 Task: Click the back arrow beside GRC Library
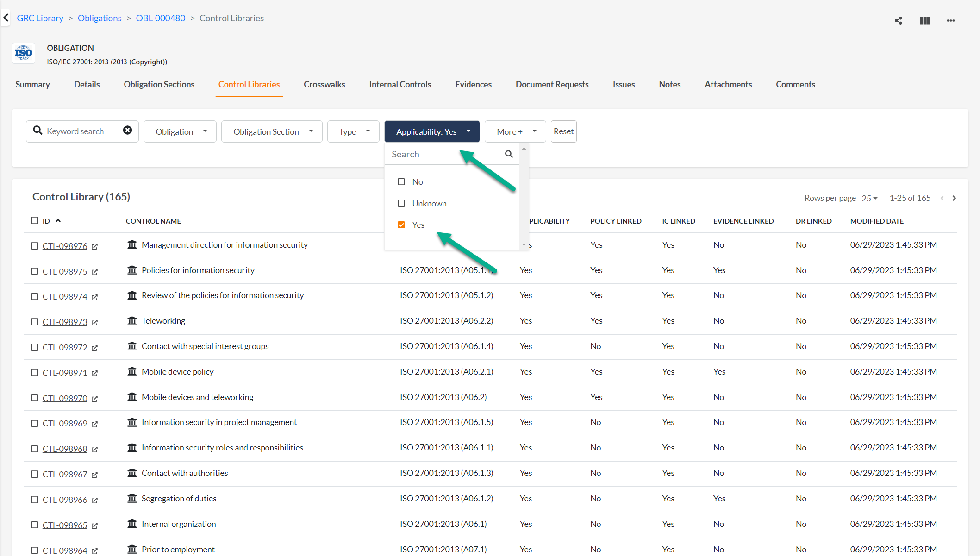pyautogui.click(x=6, y=18)
